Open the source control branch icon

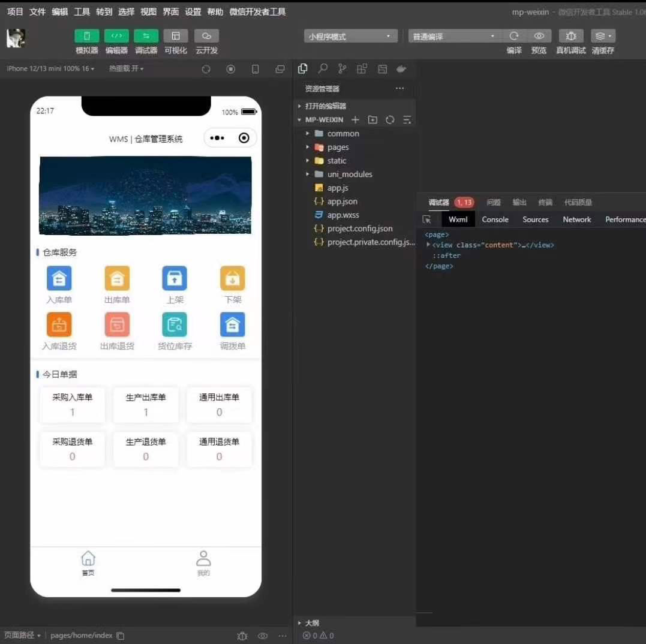click(x=342, y=69)
